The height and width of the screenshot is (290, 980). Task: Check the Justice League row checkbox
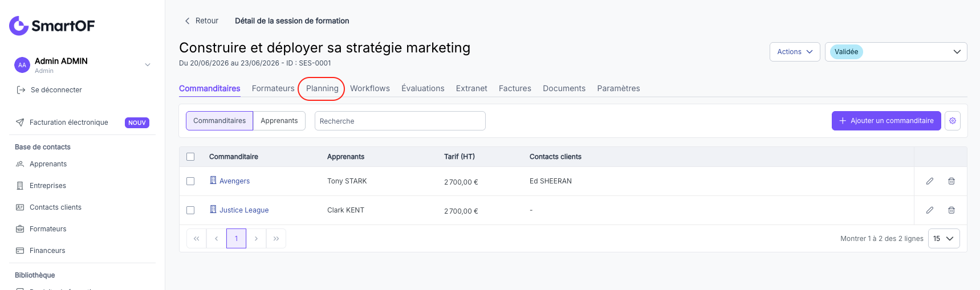(x=190, y=210)
